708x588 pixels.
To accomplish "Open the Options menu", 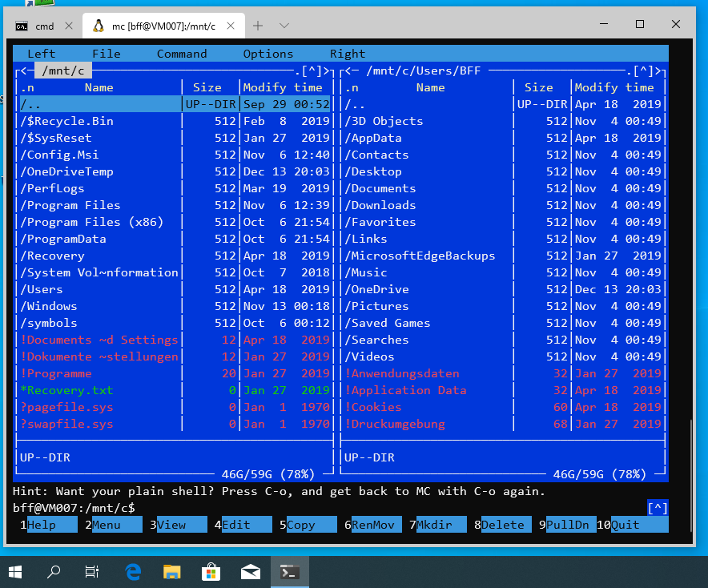I will 268,54.
